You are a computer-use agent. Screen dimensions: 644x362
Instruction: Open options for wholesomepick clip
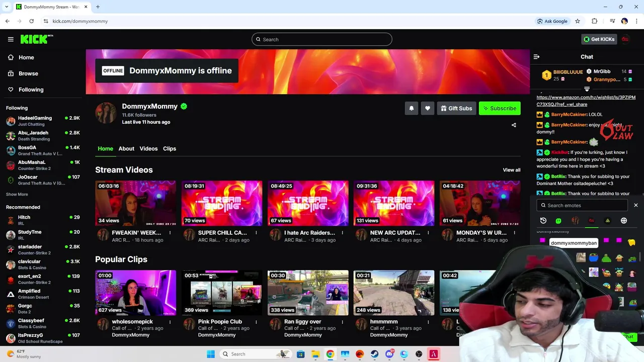click(170, 322)
